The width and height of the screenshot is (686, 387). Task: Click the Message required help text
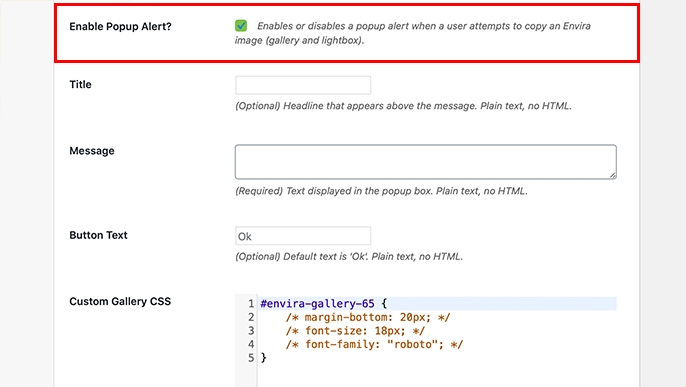pyautogui.click(x=382, y=191)
